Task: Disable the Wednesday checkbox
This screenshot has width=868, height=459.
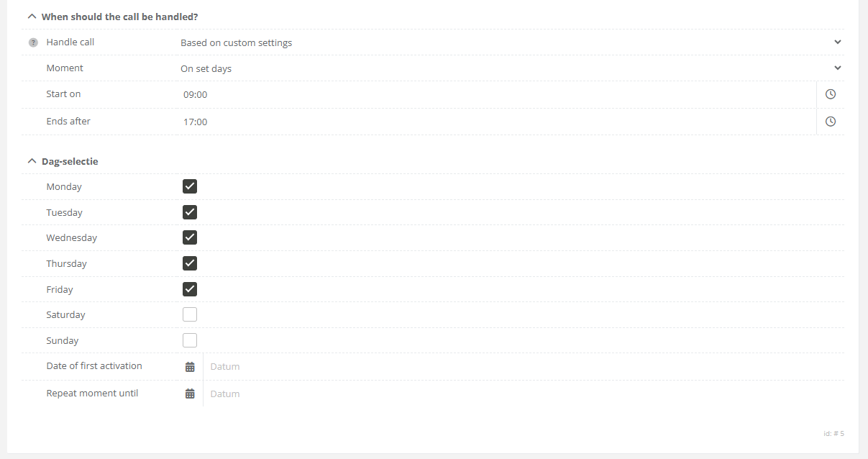Action: [190, 237]
